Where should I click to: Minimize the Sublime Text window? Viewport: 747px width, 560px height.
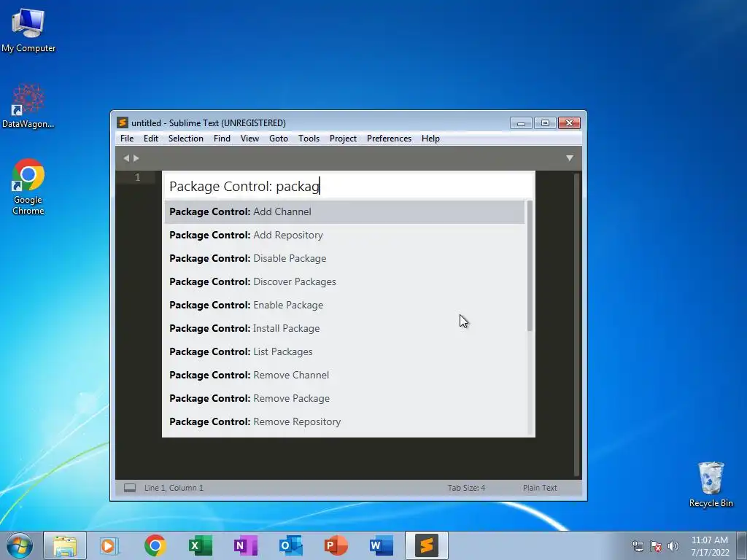click(x=521, y=123)
